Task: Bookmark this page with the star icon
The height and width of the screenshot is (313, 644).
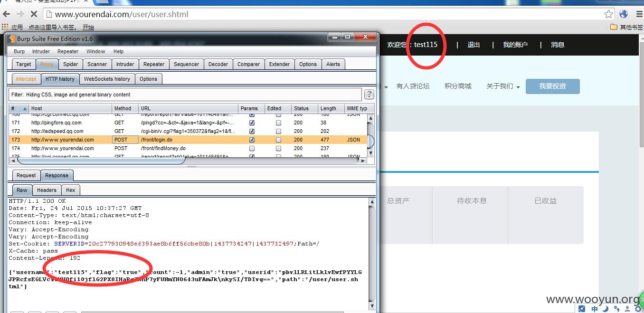Action: click(608, 14)
